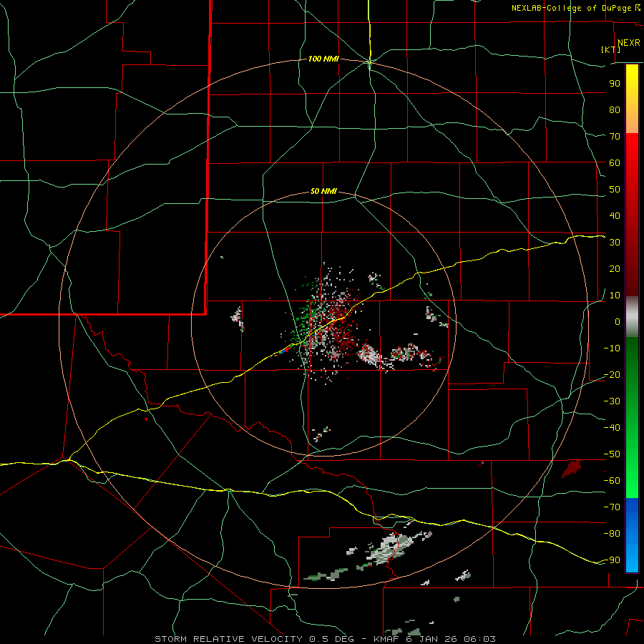Image resolution: width=644 pixels, height=644 pixels.
Task: Click the isolated dark red echo blob in the southeast
Action: [x=571, y=469]
